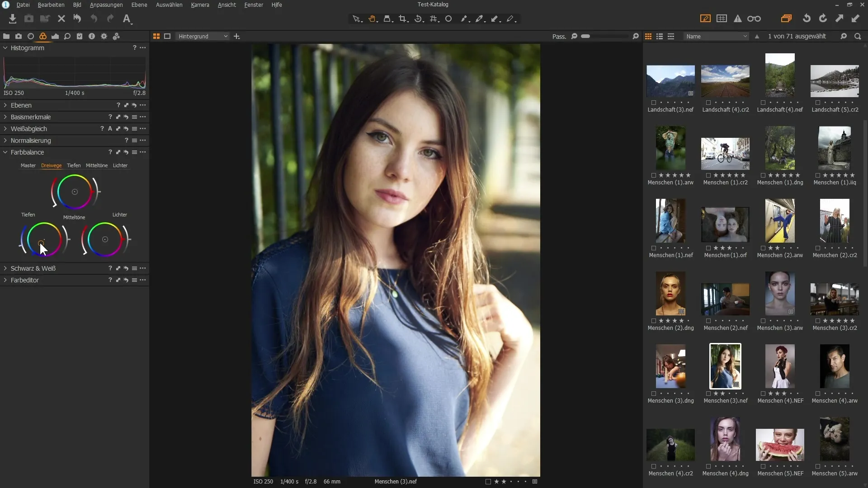Open the Details magnifier tool tab
Screen dimensions: 868x488
click(x=67, y=36)
